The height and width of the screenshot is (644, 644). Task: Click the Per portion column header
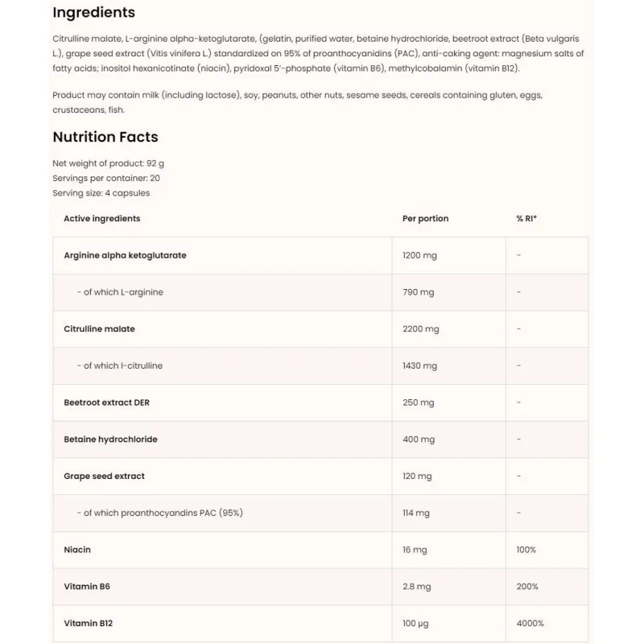click(x=426, y=218)
